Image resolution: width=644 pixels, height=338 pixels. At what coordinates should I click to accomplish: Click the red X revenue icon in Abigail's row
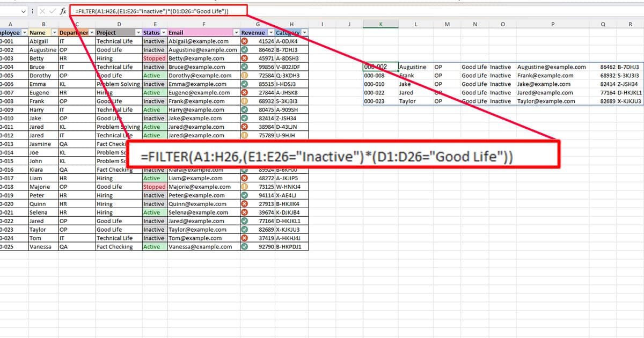click(x=245, y=41)
